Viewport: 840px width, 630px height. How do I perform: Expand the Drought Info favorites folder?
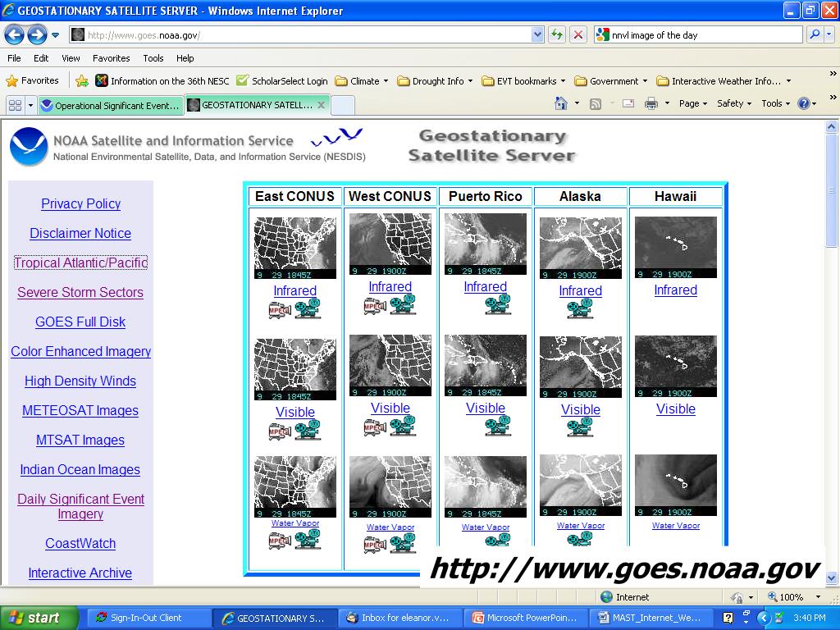tap(435, 81)
